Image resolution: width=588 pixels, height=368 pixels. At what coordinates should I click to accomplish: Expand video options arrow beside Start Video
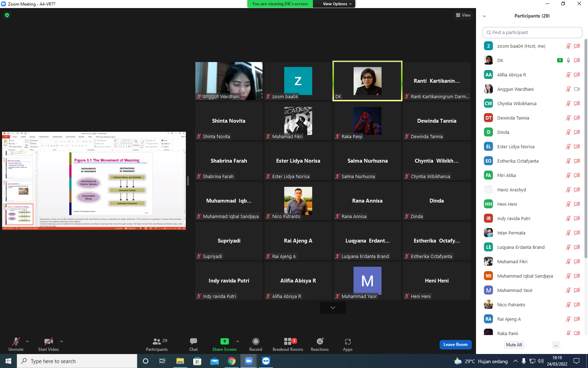[x=62, y=341]
